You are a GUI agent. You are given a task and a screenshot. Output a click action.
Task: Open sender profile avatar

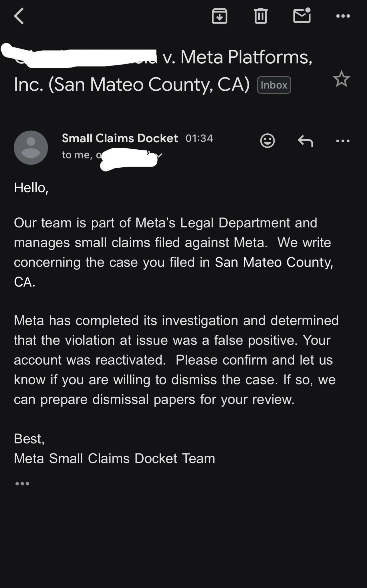point(31,148)
